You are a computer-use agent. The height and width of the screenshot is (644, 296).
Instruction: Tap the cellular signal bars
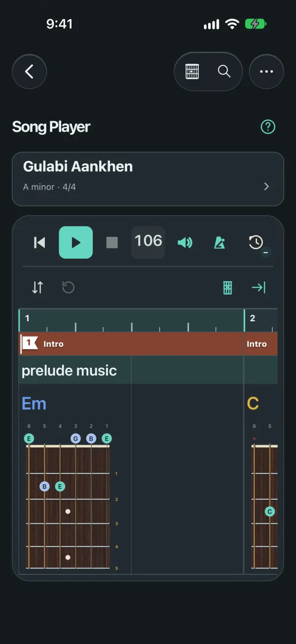212,24
